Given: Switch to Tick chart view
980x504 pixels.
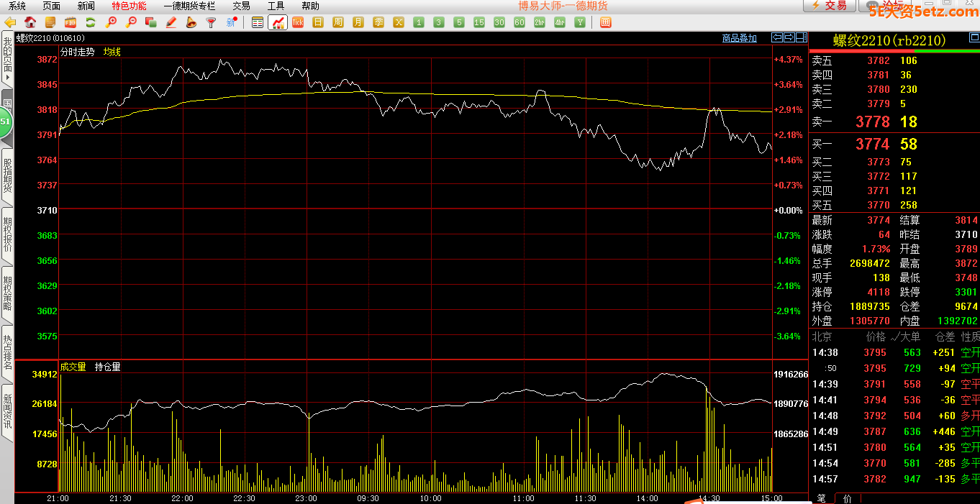Looking at the screenshot, I should pos(298,22).
